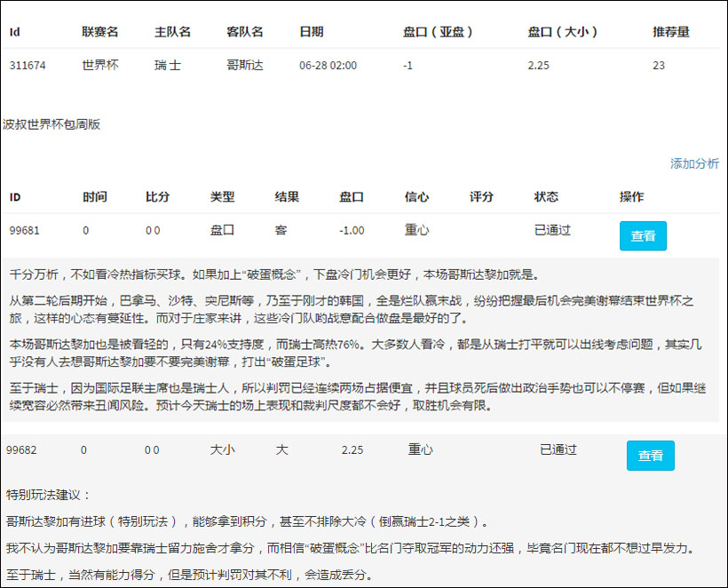This screenshot has height=588, width=728.
Task: Click the 时间 column header
Action: coord(95,197)
